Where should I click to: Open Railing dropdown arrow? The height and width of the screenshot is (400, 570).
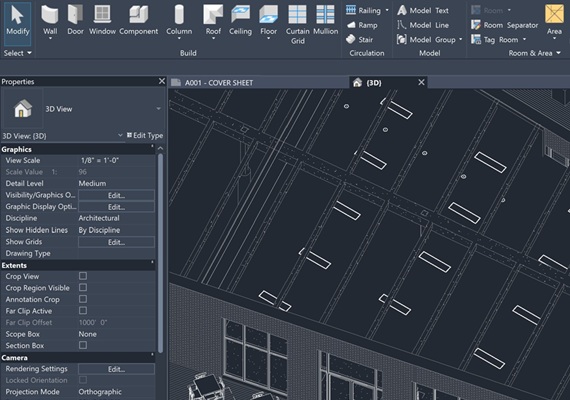tap(387, 10)
